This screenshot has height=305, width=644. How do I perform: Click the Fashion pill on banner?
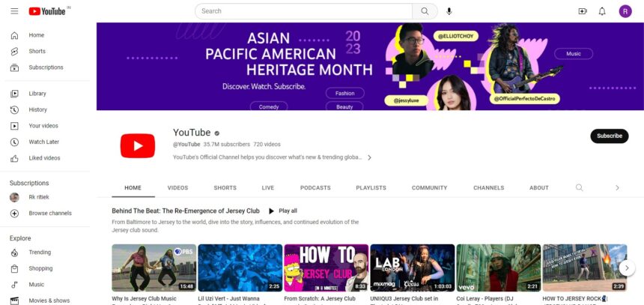[345, 94]
